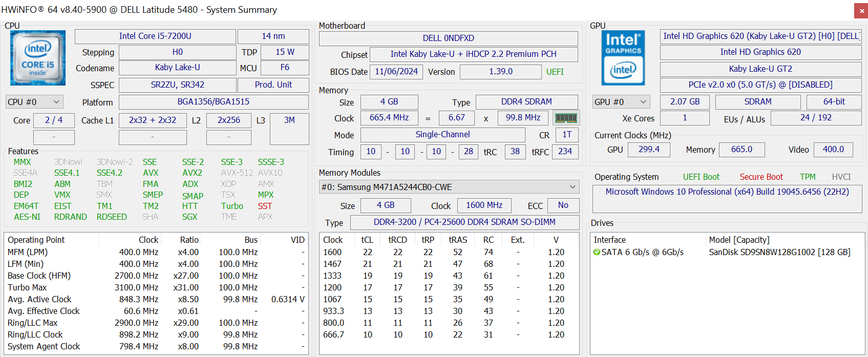Screen dimensions: 868x357
Task: Open the CPU #0 selector dropdown
Action: [34, 102]
